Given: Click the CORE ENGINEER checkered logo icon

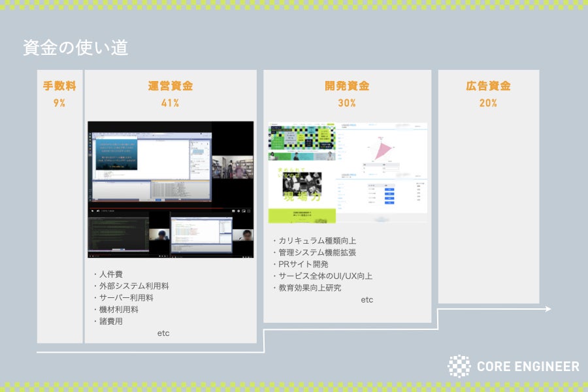Looking at the screenshot, I should [x=459, y=367].
